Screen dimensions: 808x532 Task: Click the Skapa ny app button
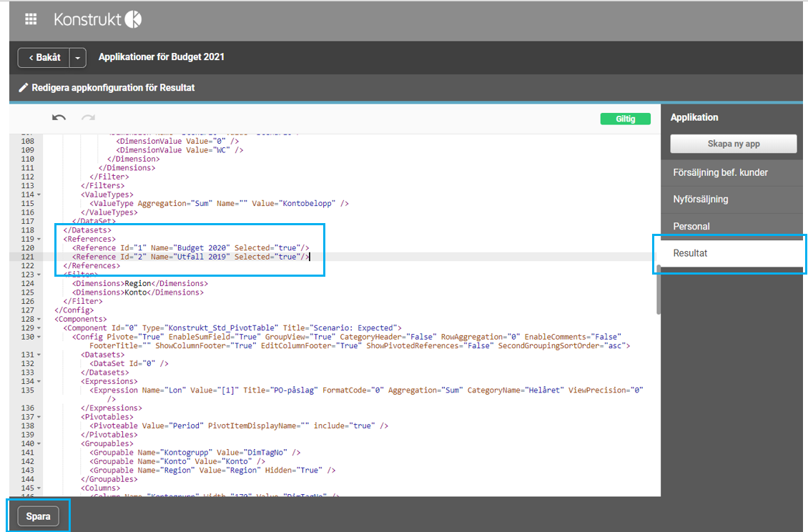click(x=733, y=144)
